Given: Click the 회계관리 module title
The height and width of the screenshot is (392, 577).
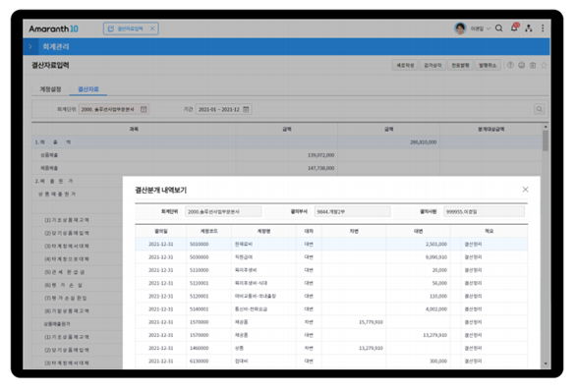Looking at the screenshot, I should coord(56,47).
